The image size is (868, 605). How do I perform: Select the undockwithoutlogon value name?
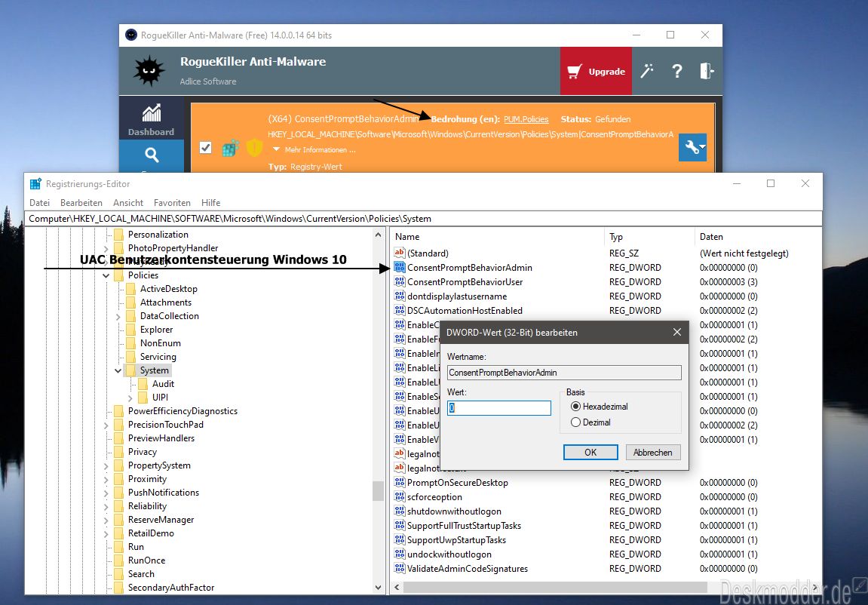[449, 554]
